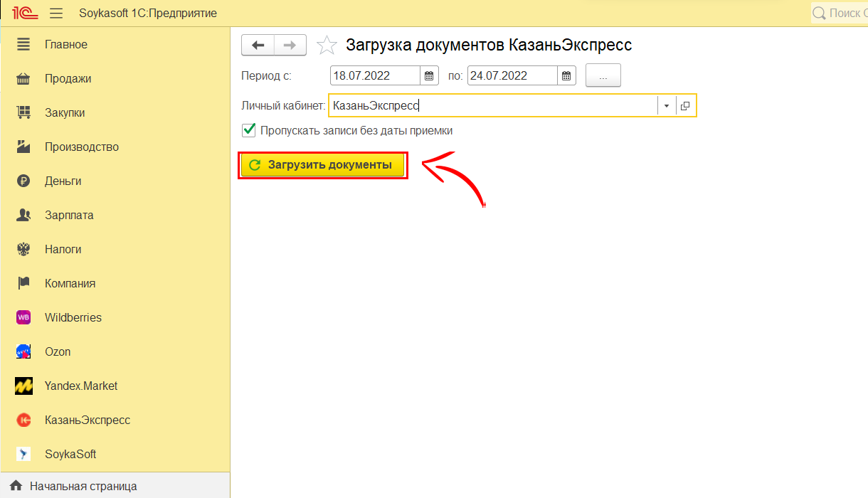Click the Продажи basket icon
This screenshot has height=498, width=868.
point(23,79)
